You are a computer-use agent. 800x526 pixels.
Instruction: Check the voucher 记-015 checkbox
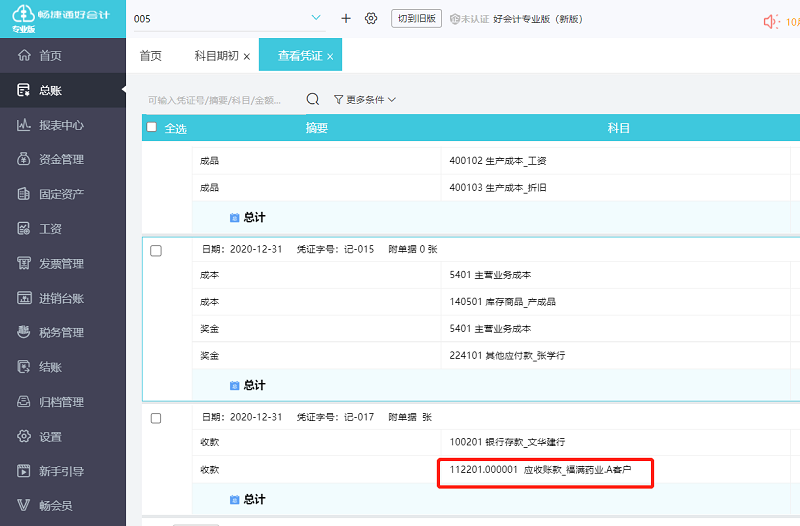pos(156,251)
